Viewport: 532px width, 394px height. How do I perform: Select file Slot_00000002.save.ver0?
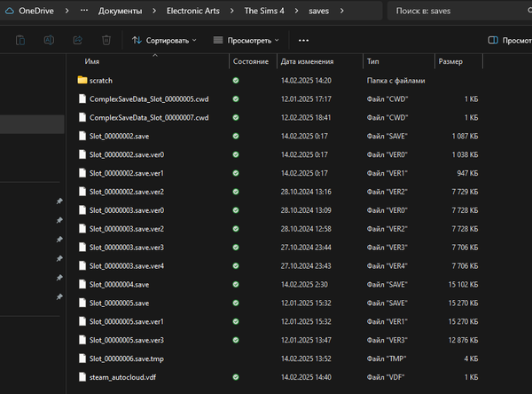click(x=127, y=154)
